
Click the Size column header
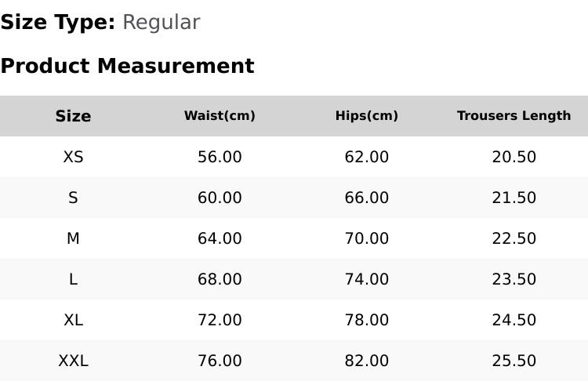(73, 116)
